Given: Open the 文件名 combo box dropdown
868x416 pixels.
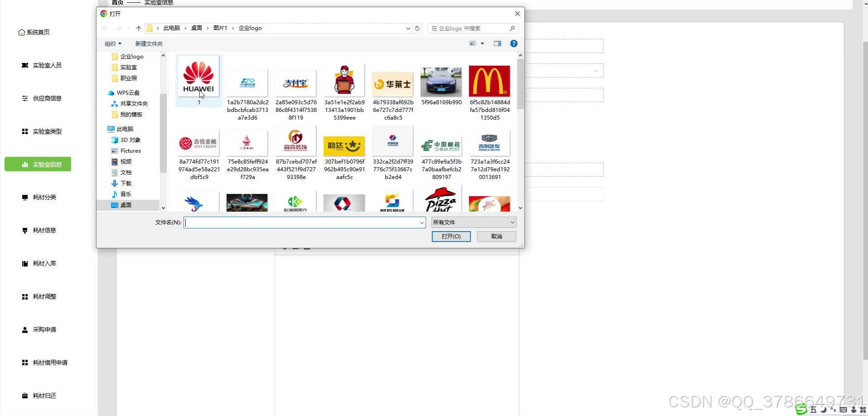Looking at the screenshot, I should pyautogui.click(x=422, y=223).
